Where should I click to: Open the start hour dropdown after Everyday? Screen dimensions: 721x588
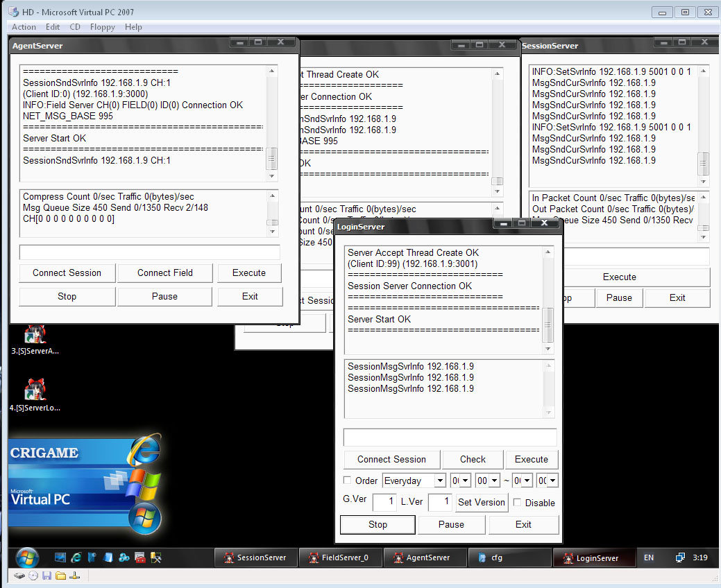pyautogui.click(x=466, y=481)
